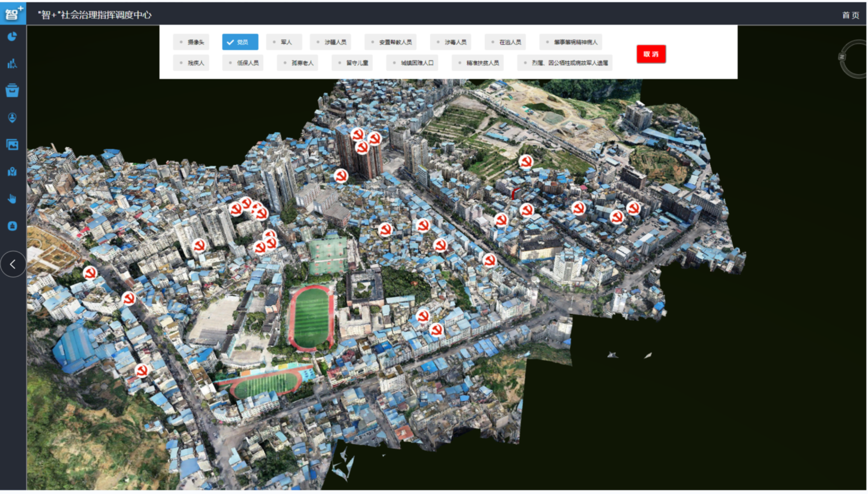
Task: Enable the 涉毒人员 filter option
Action: point(451,42)
